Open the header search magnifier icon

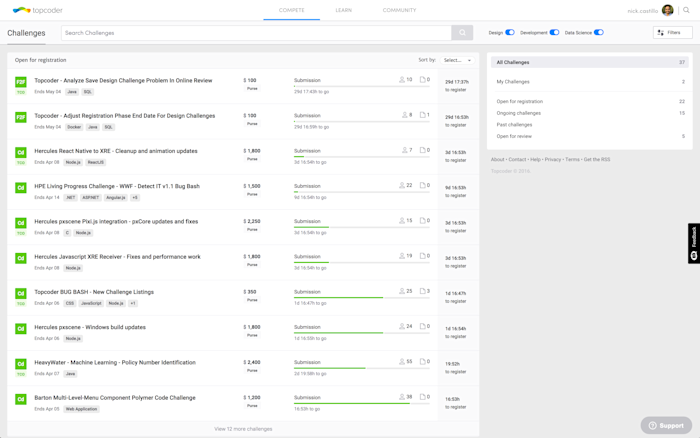click(x=686, y=10)
